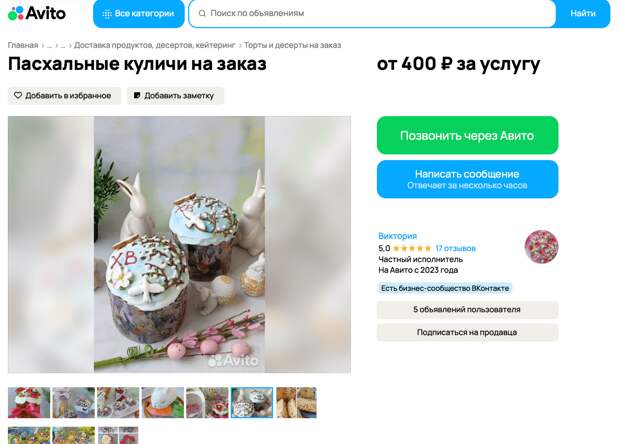This screenshot has height=444, width=620.
Task: Click the Написать сообщение button
Action: pyautogui.click(x=467, y=179)
